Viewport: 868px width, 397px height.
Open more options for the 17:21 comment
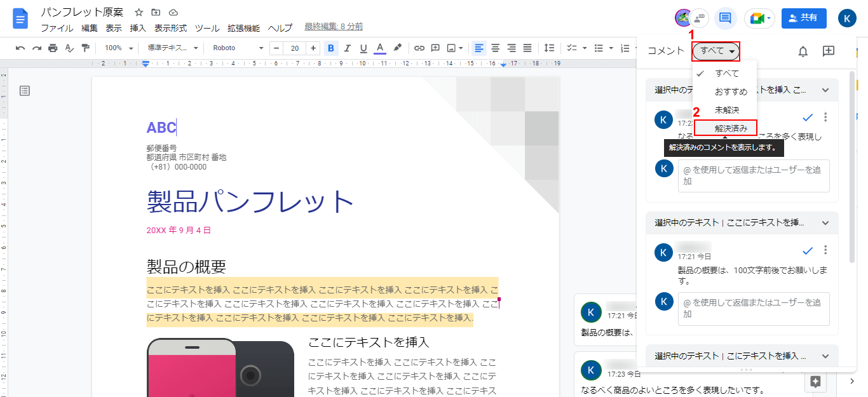pos(825,250)
